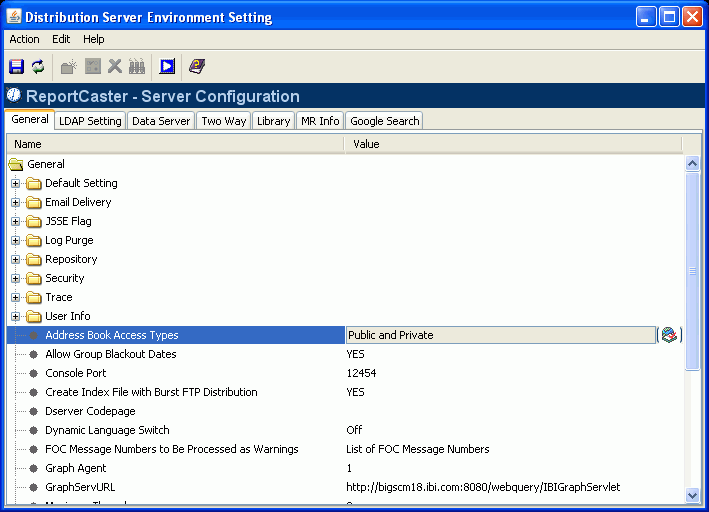This screenshot has height=512, width=709.
Task: Expand the JSSE Flag folder
Action: click(x=16, y=221)
